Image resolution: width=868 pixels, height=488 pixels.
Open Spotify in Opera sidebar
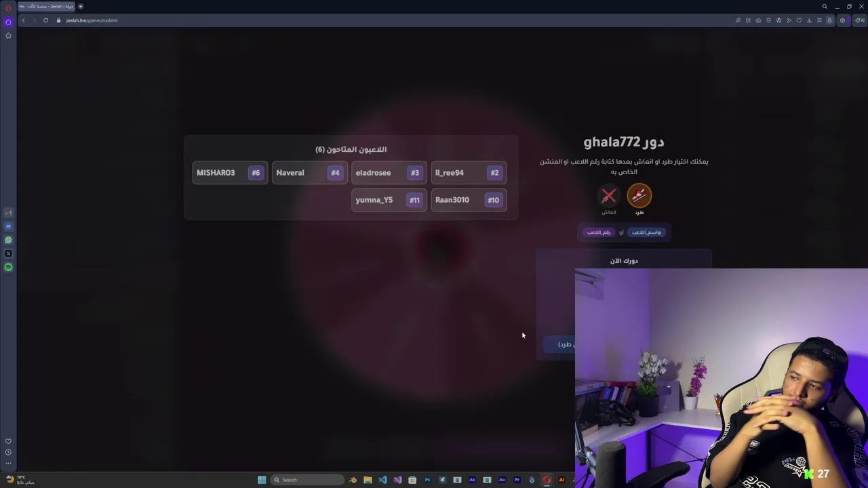click(x=8, y=267)
